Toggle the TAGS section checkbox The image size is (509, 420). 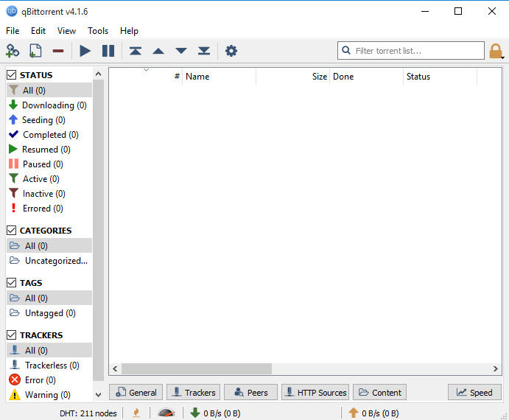[x=11, y=283]
